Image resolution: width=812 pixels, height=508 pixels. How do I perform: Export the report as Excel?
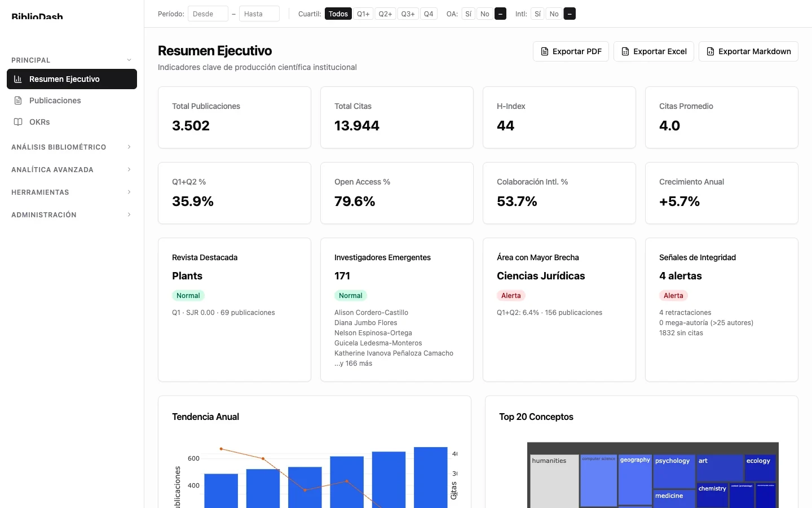click(654, 51)
